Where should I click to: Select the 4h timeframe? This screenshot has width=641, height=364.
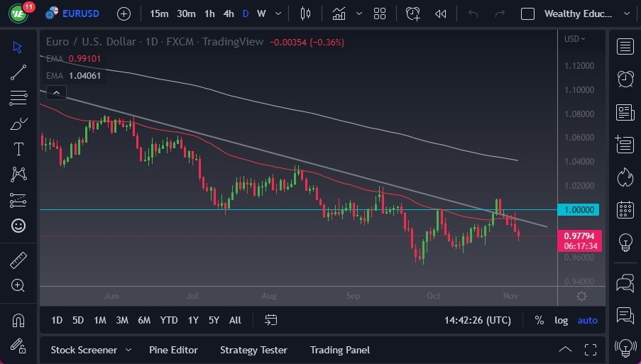click(x=228, y=13)
